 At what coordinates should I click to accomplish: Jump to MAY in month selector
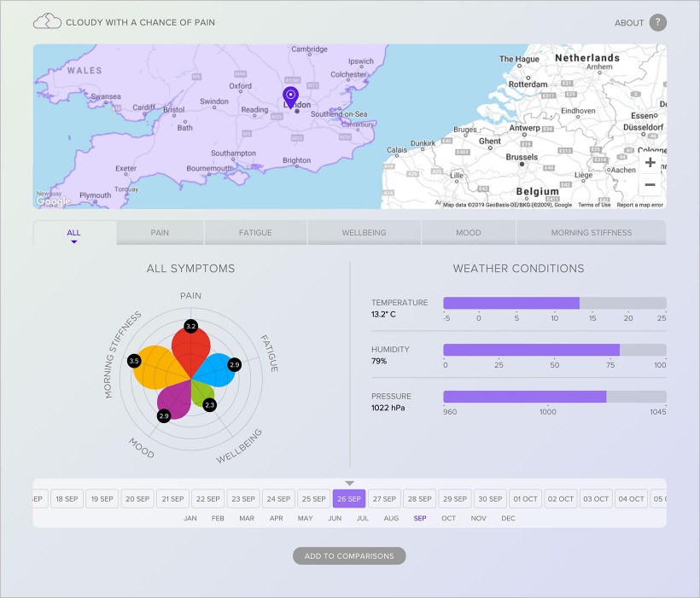point(306,519)
